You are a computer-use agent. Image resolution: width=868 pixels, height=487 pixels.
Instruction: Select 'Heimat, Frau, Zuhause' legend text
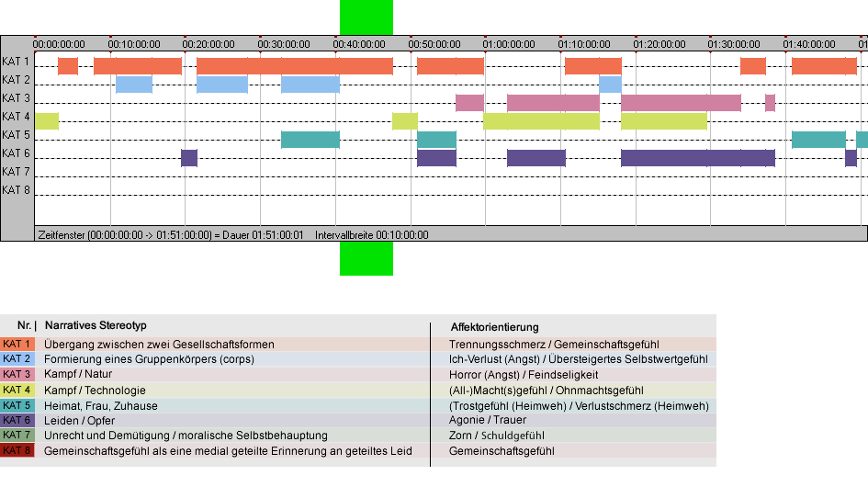point(101,405)
